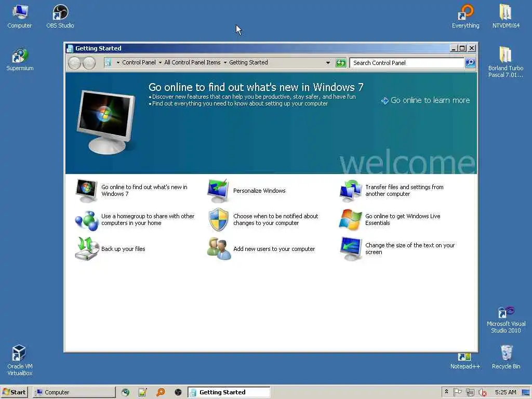Click the Control Panel breadcrumb
Viewport: 532px width, 399px height.
[139, 62]
